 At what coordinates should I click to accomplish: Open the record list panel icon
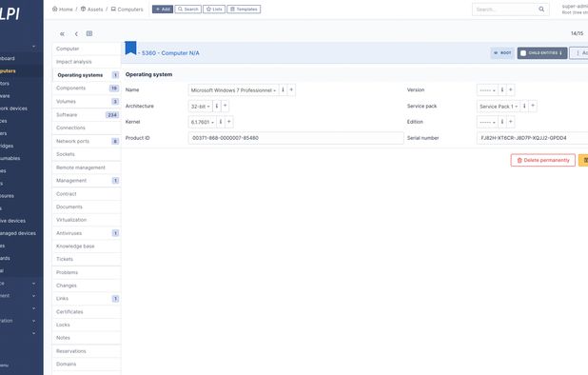point(89,33)
